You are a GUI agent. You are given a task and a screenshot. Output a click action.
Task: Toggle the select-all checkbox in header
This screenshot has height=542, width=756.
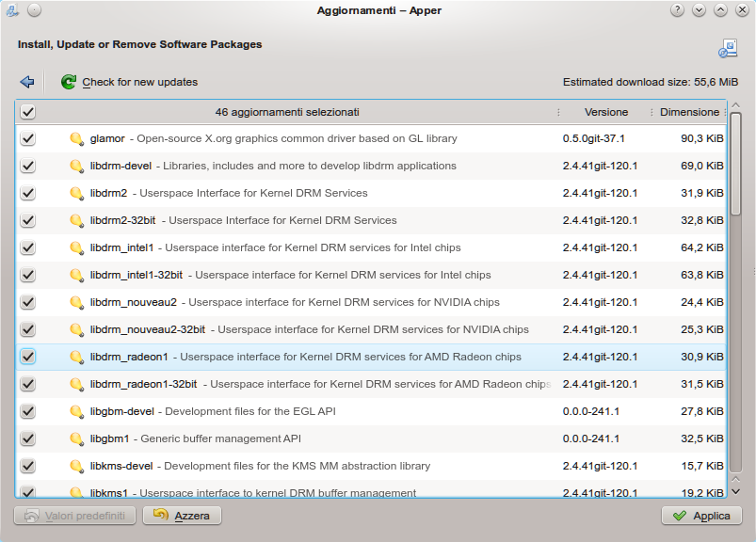click(x=28, y=112)
